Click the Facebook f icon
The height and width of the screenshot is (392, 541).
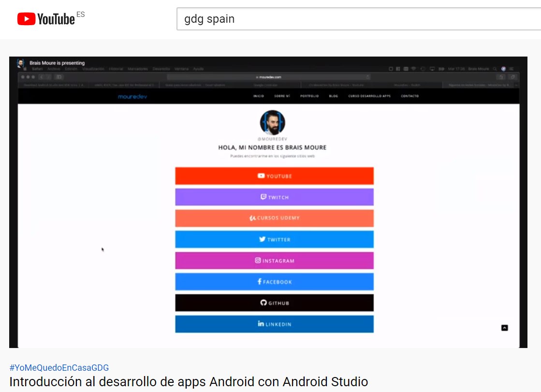click(x=260, y=281)
